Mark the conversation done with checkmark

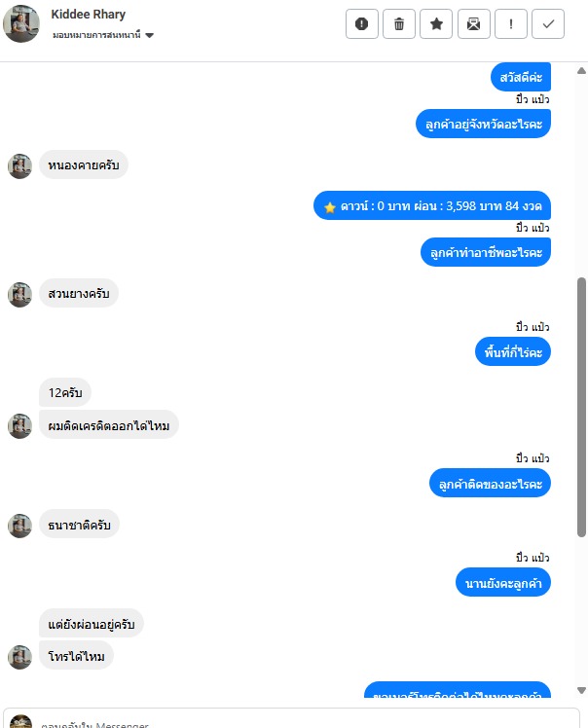(548, 23)
